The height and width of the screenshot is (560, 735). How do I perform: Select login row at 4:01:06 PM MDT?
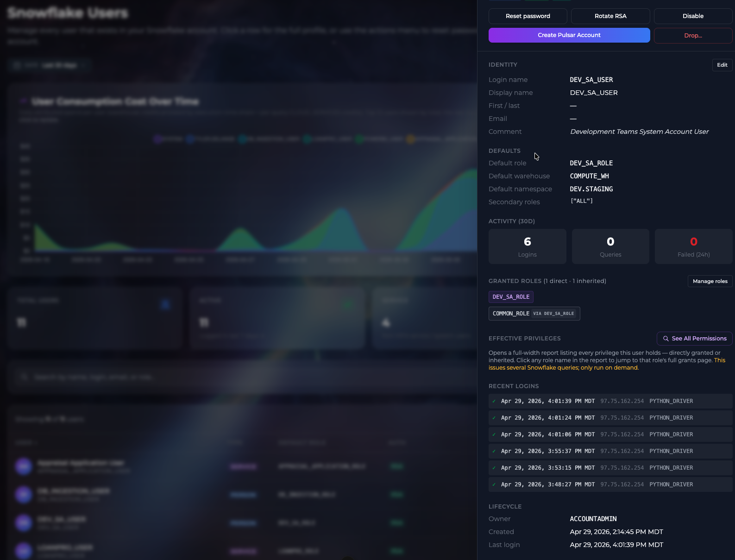(x=610, y=434)
